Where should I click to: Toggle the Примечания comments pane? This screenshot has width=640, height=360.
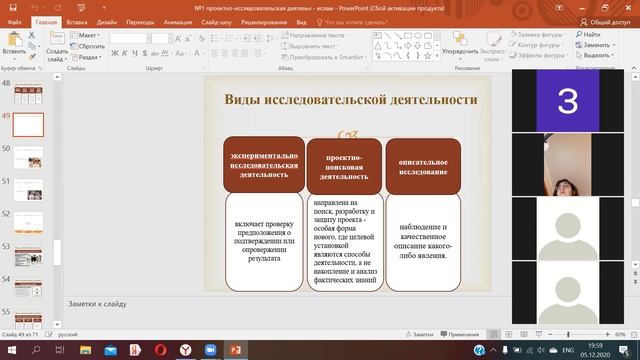click(460, 334)
